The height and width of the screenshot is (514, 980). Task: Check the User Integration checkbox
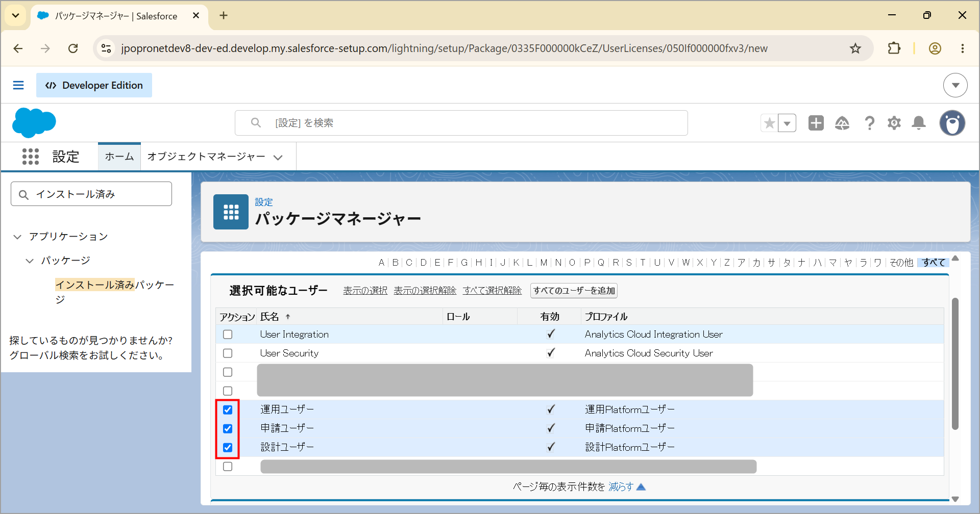pyautogui.click(x=228, y=335)
